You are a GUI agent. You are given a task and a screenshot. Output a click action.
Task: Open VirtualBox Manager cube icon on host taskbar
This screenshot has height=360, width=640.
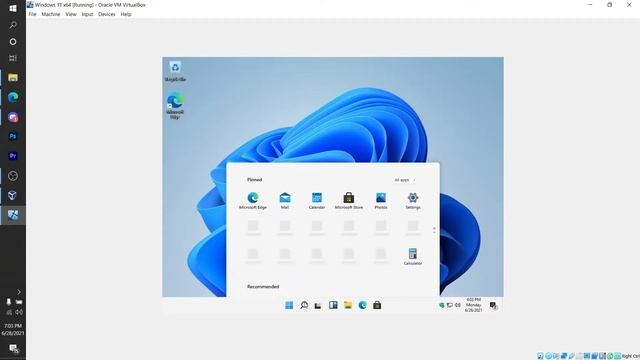(13, 195)
